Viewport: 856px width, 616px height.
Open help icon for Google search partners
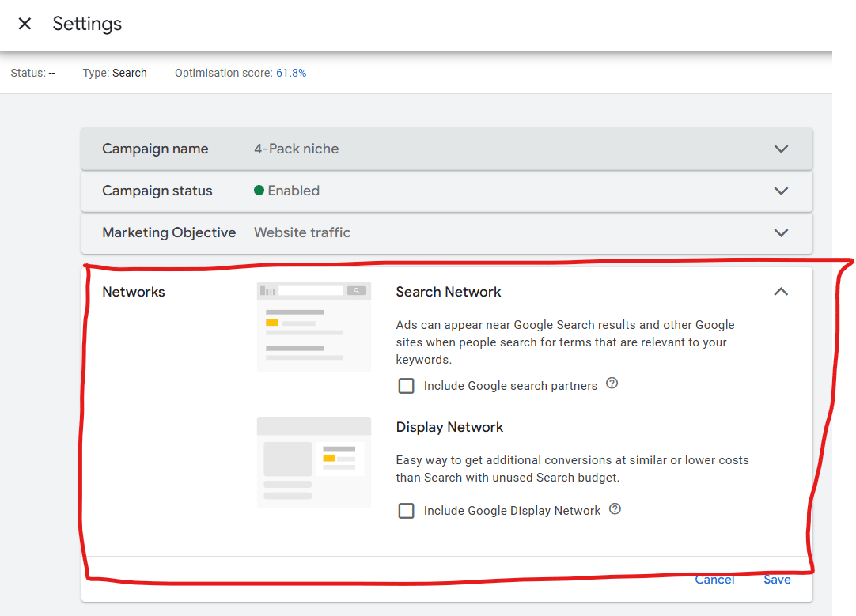point(612,383)
